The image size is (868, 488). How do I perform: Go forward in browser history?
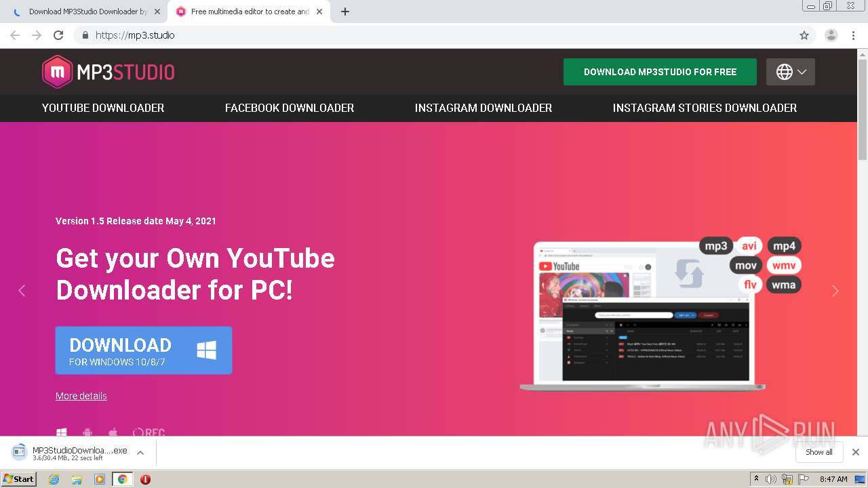(x=37, y=35)
